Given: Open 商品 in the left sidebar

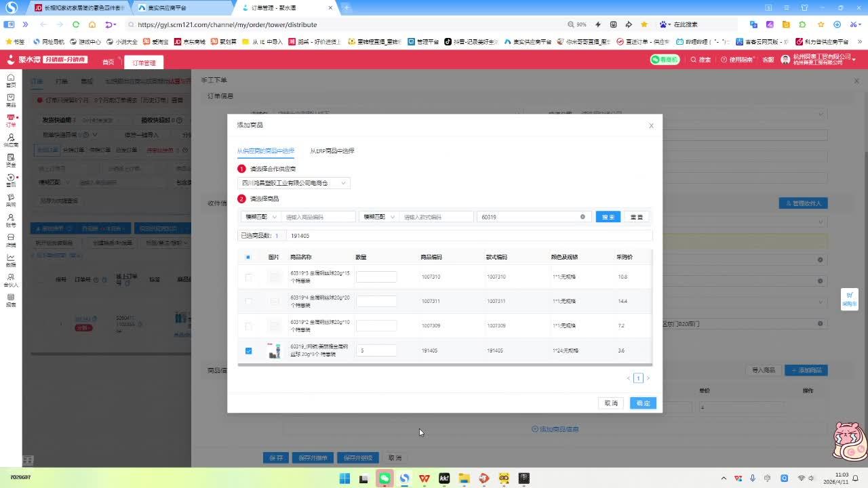Looking at the screenshot, I should 11,100.
